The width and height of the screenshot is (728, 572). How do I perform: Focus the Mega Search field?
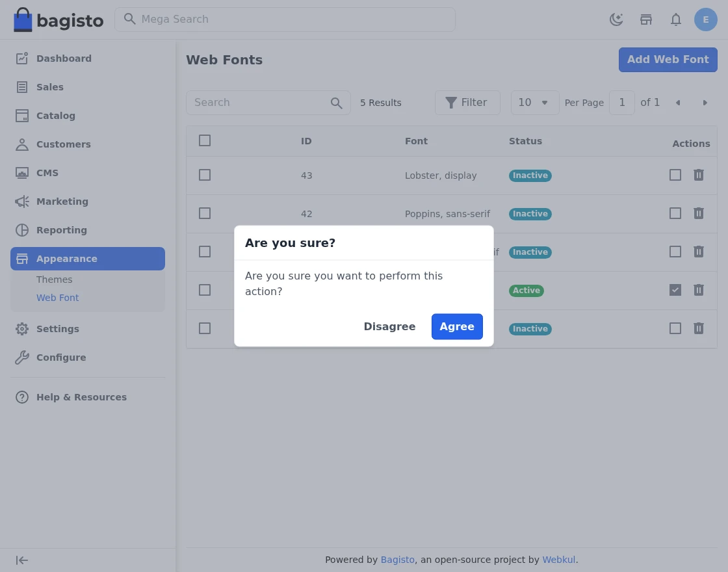[285, 19]
